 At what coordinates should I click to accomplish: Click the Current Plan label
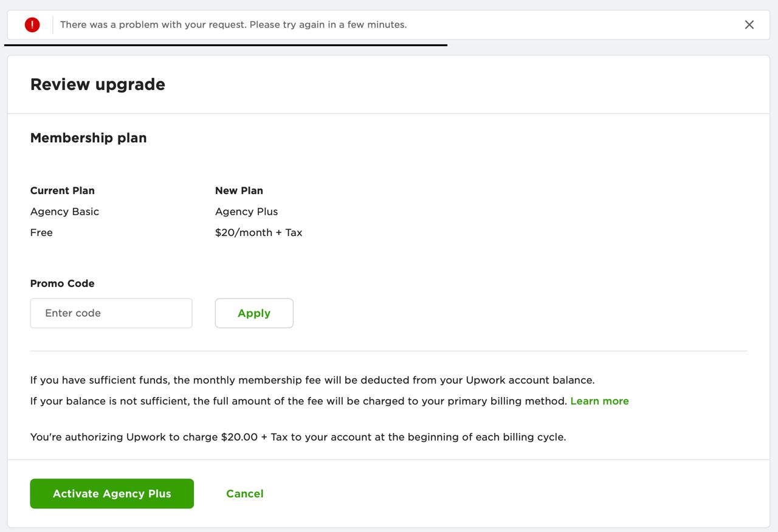[63, 191]
